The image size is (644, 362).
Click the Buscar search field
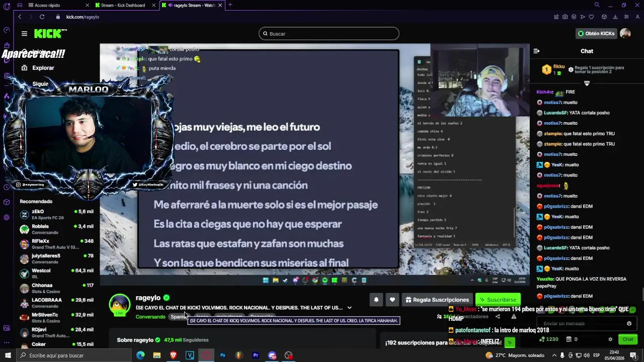pyautogui.click(x=329, y=34)
